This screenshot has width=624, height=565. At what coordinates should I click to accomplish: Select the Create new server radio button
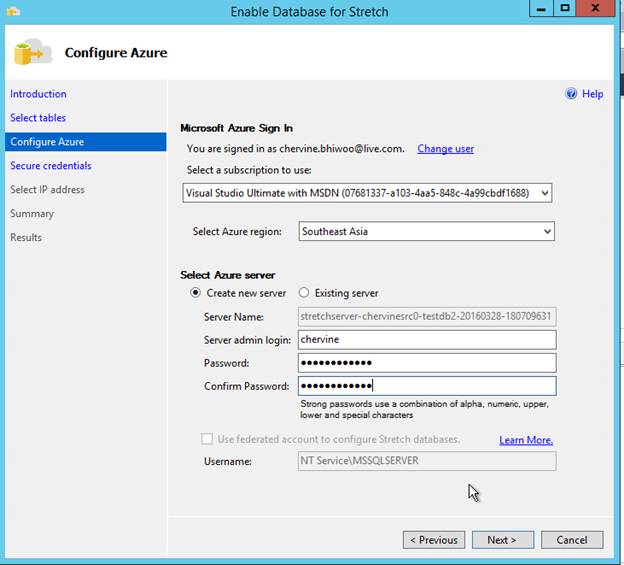pyautogui.click(x=195, y=293)
